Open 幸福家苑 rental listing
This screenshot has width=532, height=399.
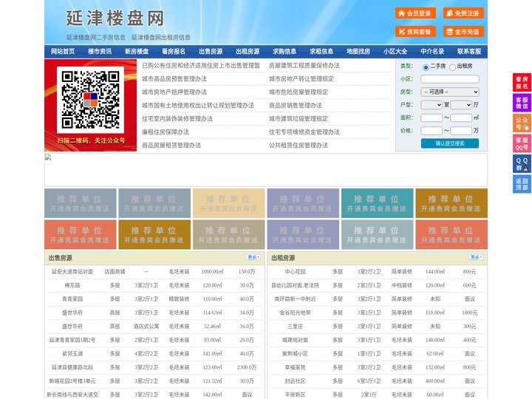(x=295, y=367)
